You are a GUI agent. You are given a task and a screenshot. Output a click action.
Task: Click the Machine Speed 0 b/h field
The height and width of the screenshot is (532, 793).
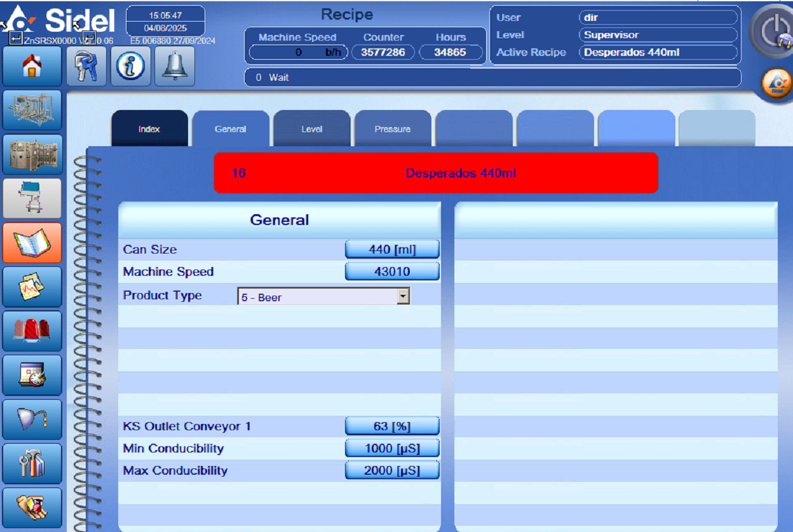tap(298, 53)
